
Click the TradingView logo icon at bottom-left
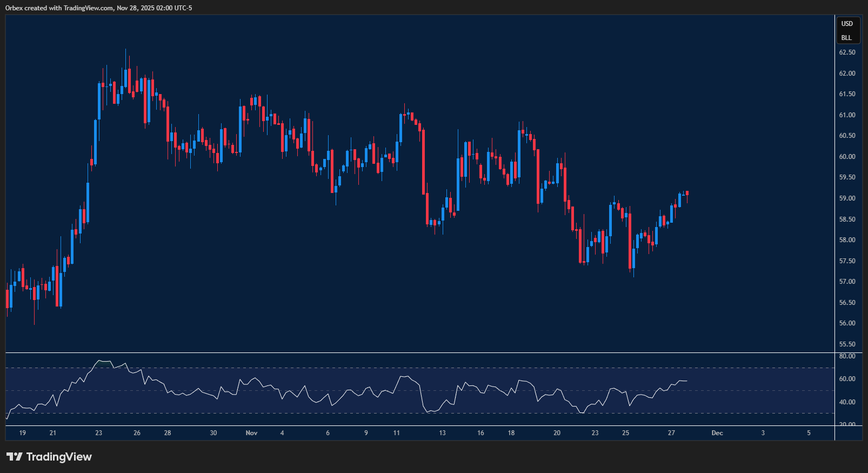click(15, 457)
